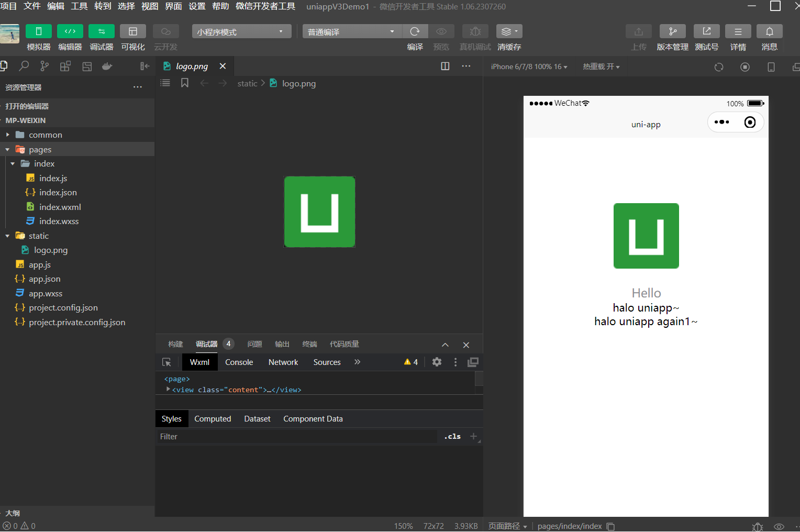This screenshot has width=800, height=532.
Task: Toggle the .cls class editor button
Action: [452, 436]
